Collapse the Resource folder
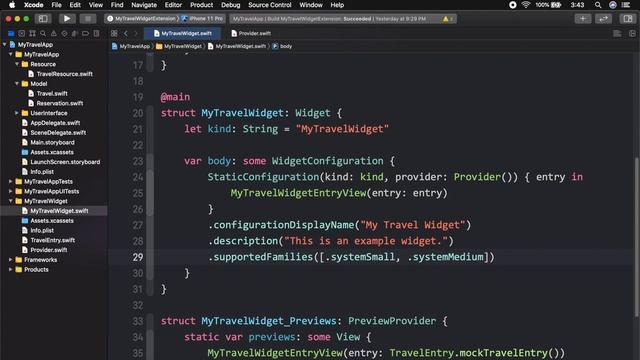 pos(17,64)
